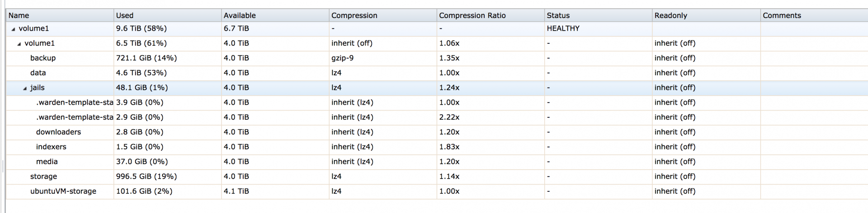
Task: Select the downloaders jail dataset
Action: [58, 132]
